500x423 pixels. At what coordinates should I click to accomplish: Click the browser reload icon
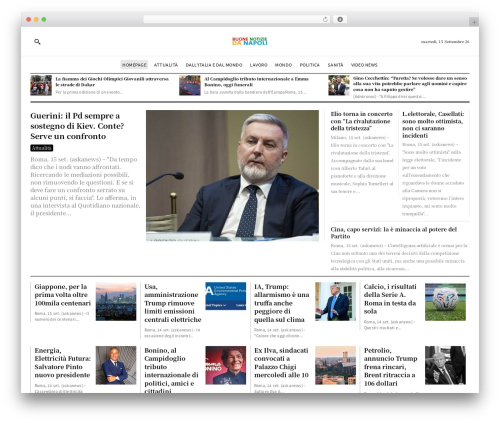[x=325, y=20]
